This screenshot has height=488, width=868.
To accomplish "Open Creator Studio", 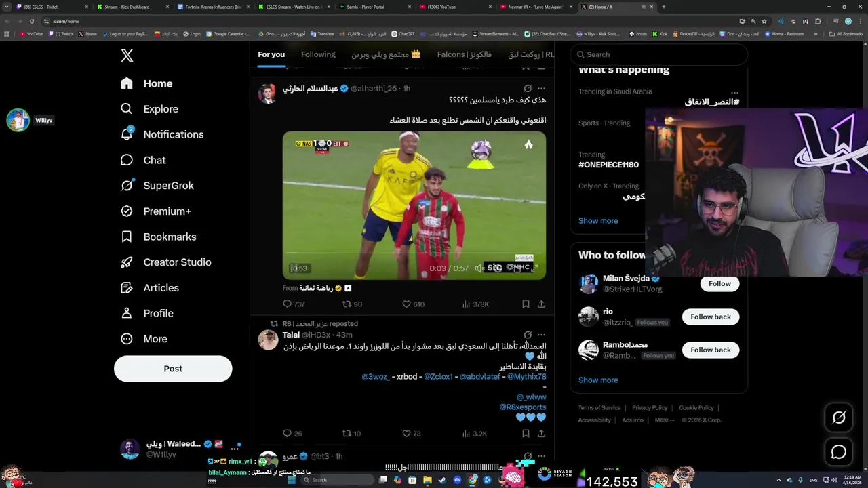I will 165,262.
